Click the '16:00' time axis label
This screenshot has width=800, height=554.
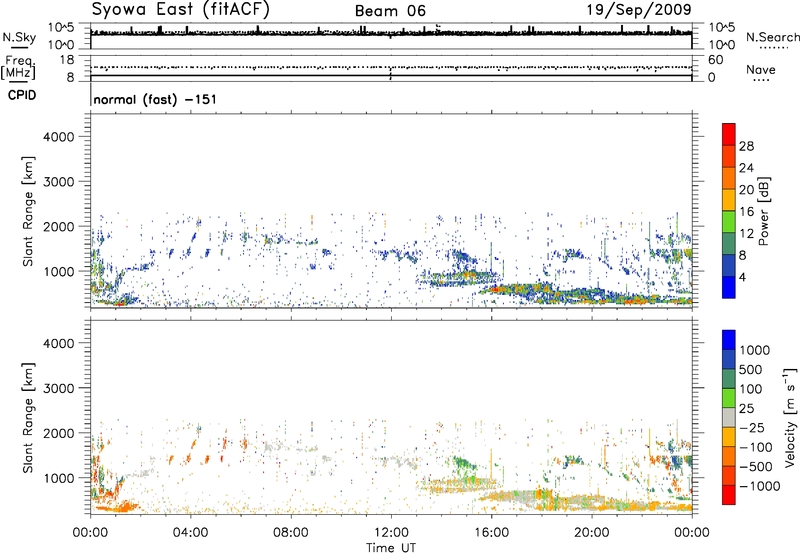point(491,533)
